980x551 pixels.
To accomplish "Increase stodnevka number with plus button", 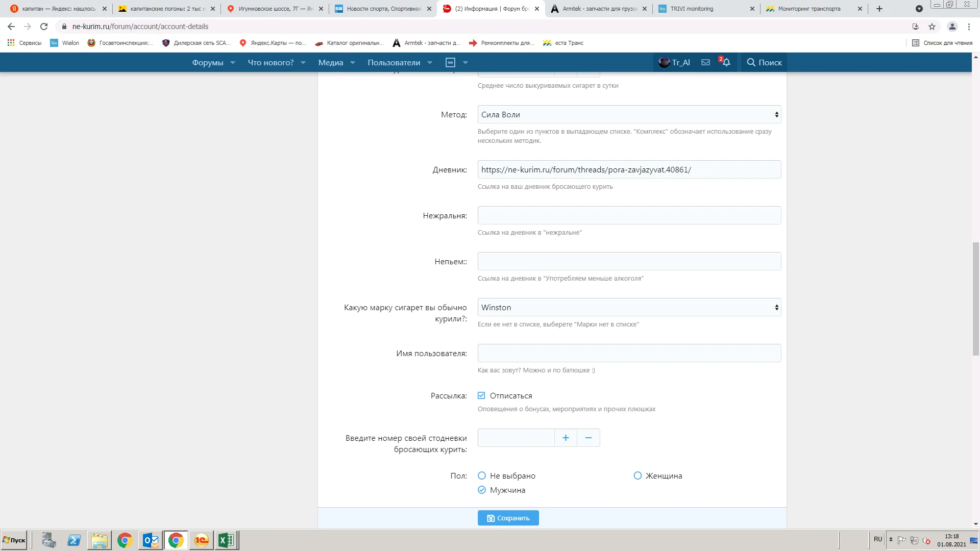I will tap(566, 438).
